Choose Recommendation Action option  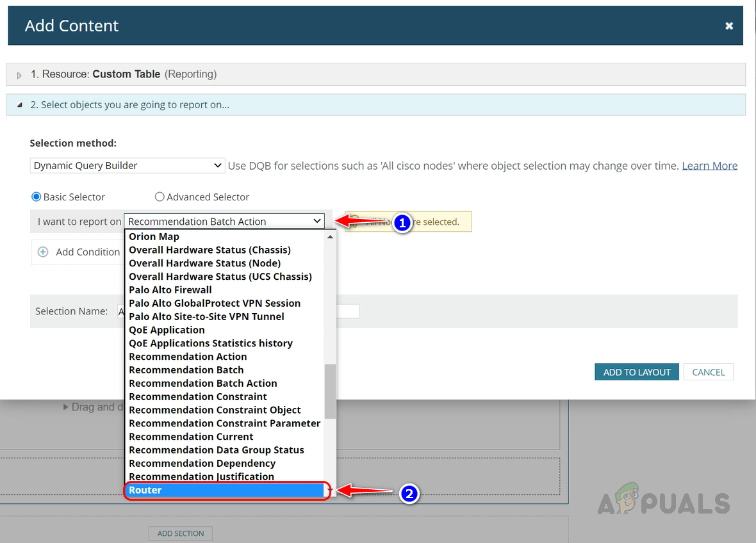pyautogui.click(x=225, y=357)
